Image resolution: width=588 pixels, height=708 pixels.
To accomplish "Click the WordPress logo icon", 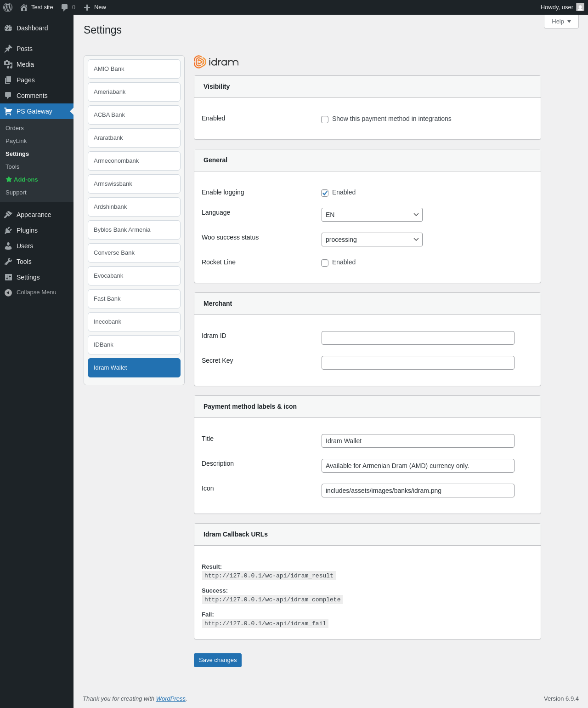I will (x=8, y=7).
